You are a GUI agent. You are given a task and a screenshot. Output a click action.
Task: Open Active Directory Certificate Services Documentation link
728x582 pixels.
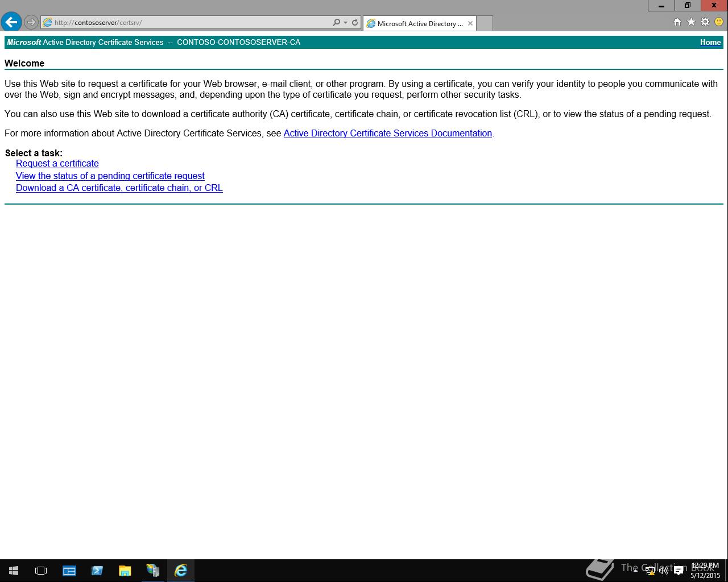tap(388, 133)
